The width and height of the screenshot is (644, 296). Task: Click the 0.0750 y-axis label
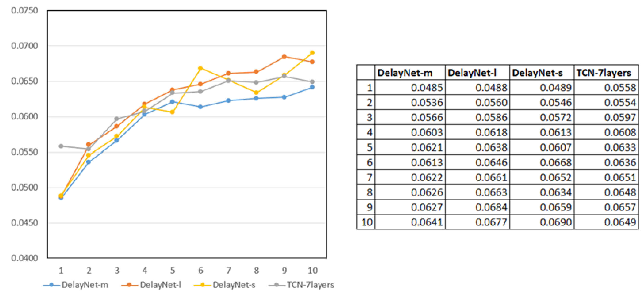(x=25, y=11)
